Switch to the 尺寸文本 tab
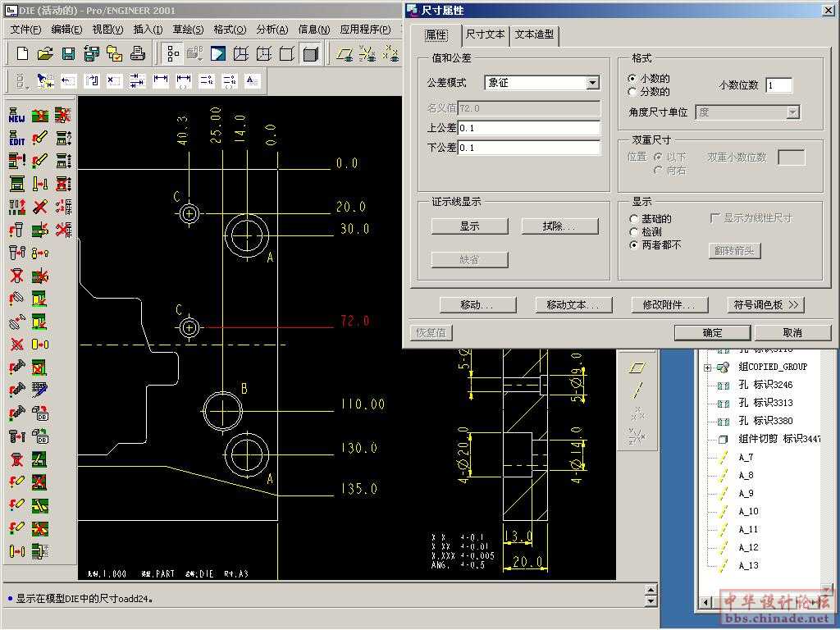 coord(485,34)
